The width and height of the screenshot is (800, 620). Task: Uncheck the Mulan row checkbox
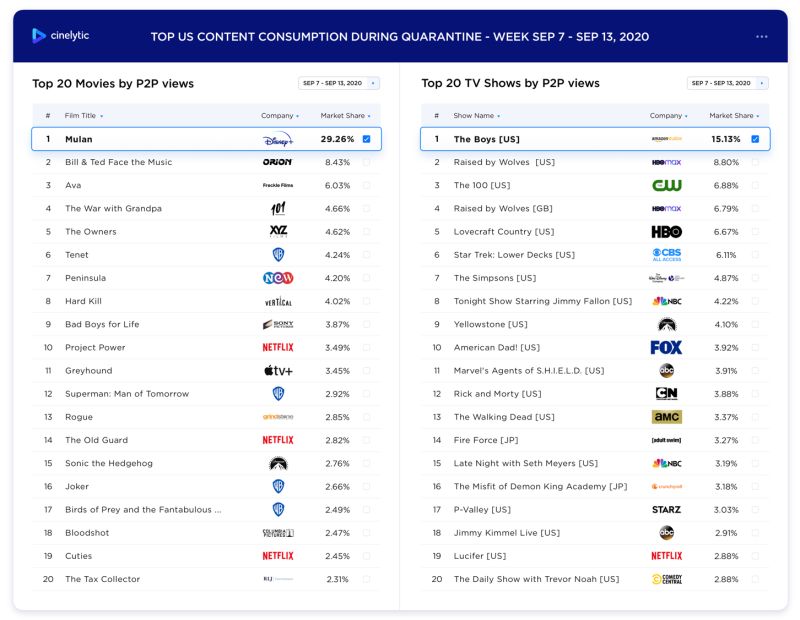pos(366,139)
